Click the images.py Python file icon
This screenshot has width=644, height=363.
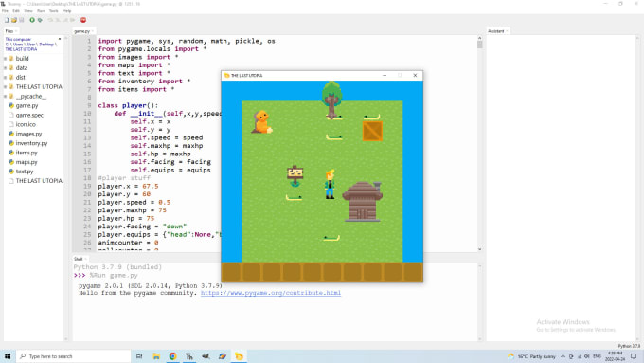pyautogui.click(x=11, y=134)
